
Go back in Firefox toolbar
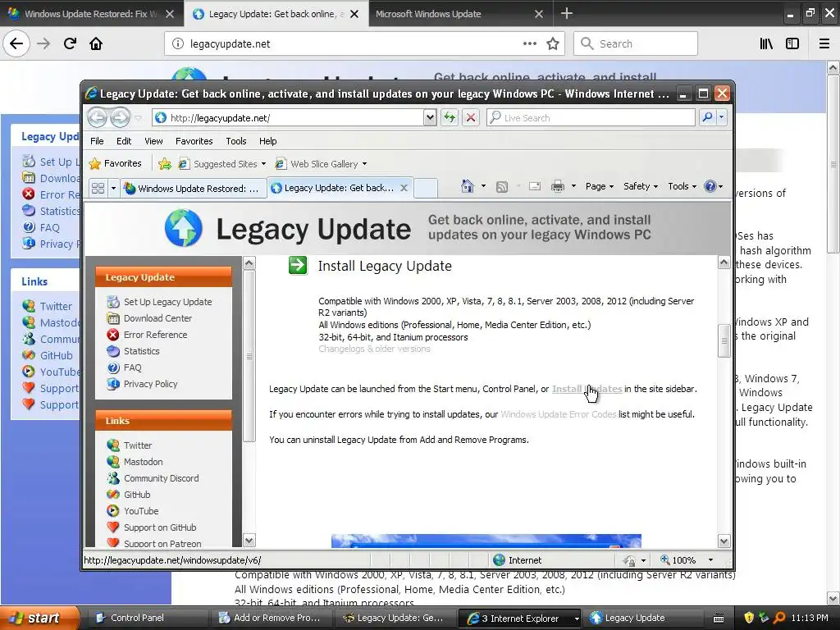(16, 44)
